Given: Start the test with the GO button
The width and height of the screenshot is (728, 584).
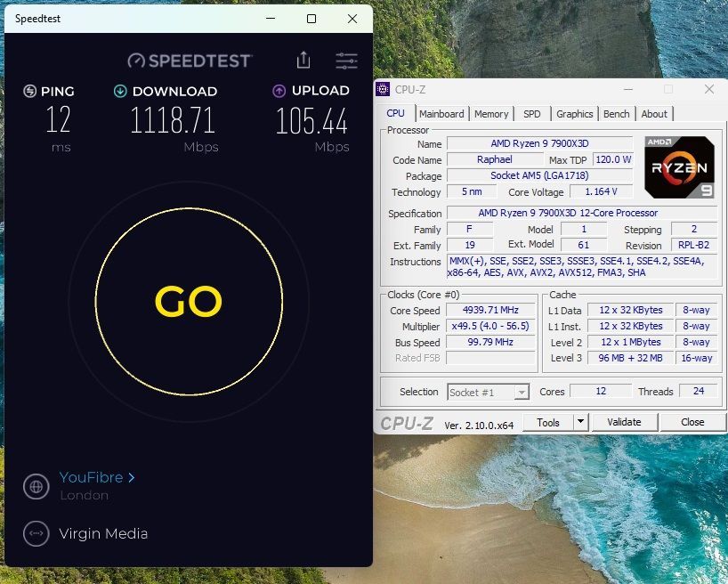Looking at the screenshot, I should point(189,302).
